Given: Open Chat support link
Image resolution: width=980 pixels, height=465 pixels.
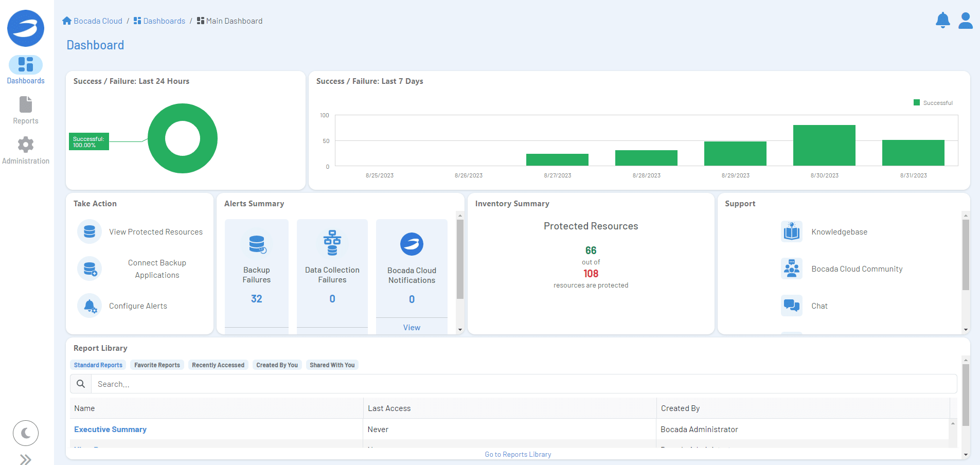Looking at the screenshot, I should 819,306.
